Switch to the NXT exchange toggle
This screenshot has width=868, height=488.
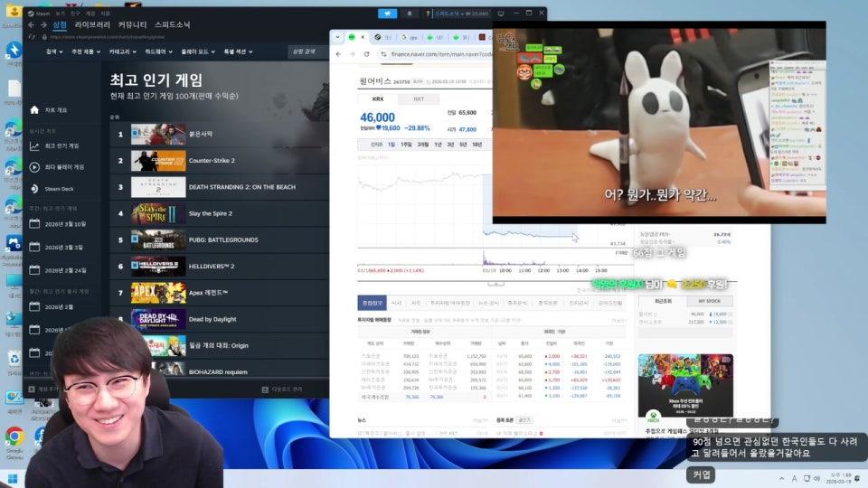click(x=418, y=99)
